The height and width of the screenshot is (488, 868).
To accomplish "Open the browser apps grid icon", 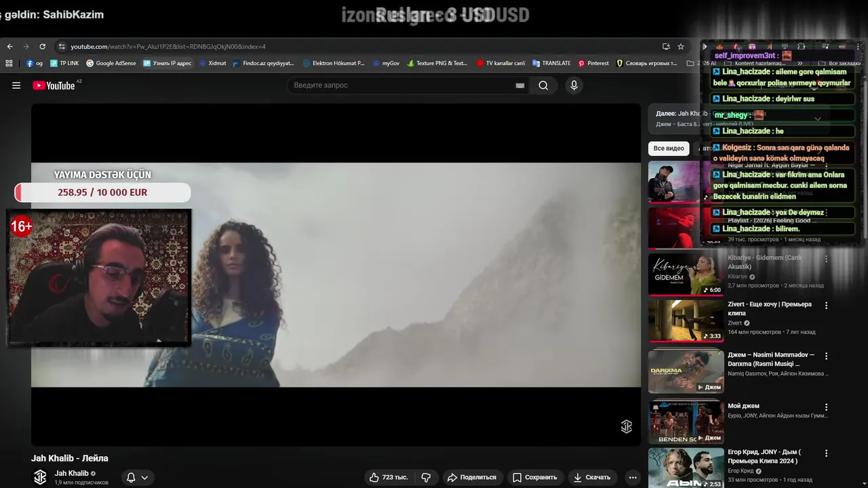I will pos(9,63).
